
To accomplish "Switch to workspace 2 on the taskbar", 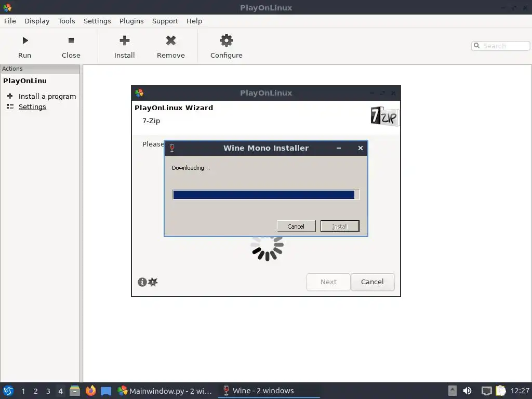I will point(36,391).
